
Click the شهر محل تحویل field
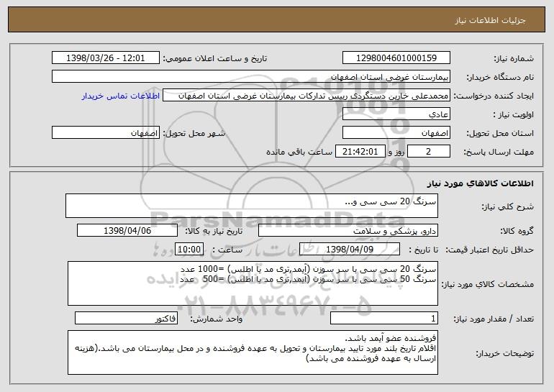point(106,133)
